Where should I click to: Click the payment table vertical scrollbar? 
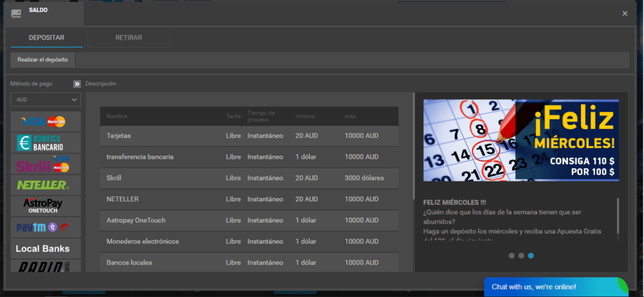(x=413, y=146)
